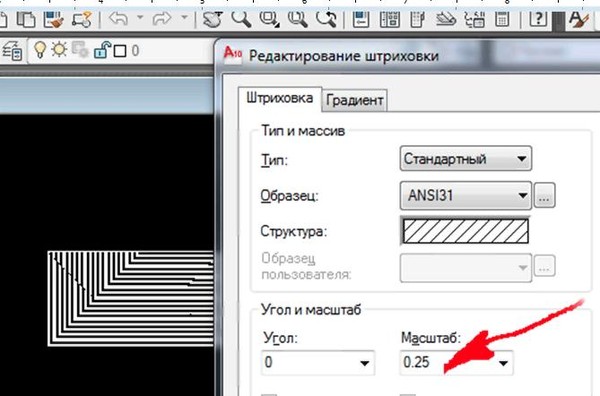The image size is (600, 396).
Task: Click the Redo arrow icon
Action: click(162, 18)
